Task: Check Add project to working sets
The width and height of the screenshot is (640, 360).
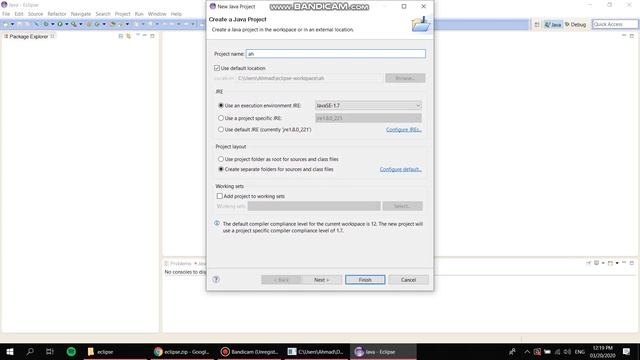Action: 220,196
